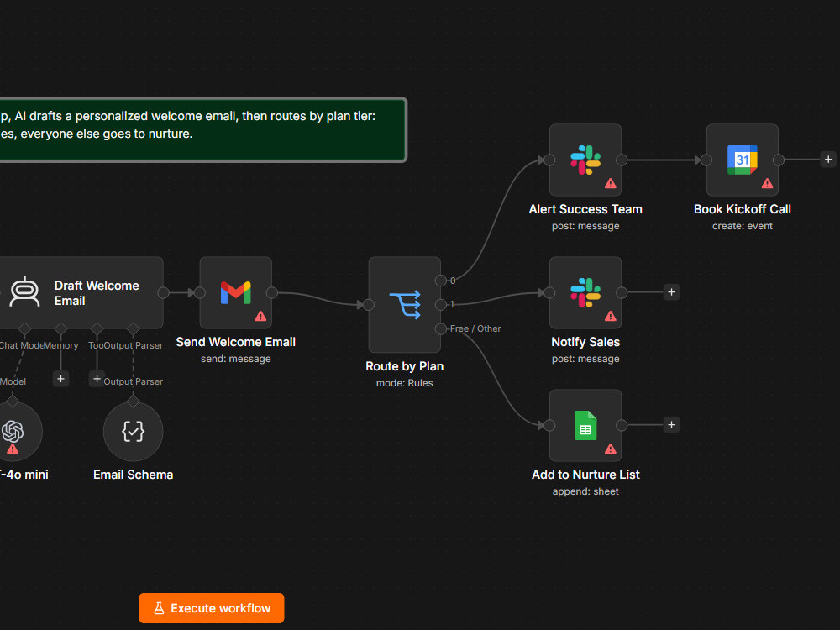840x630 pixels.
Task: Add node after Add to Nurture List
Action: point(671,425)
